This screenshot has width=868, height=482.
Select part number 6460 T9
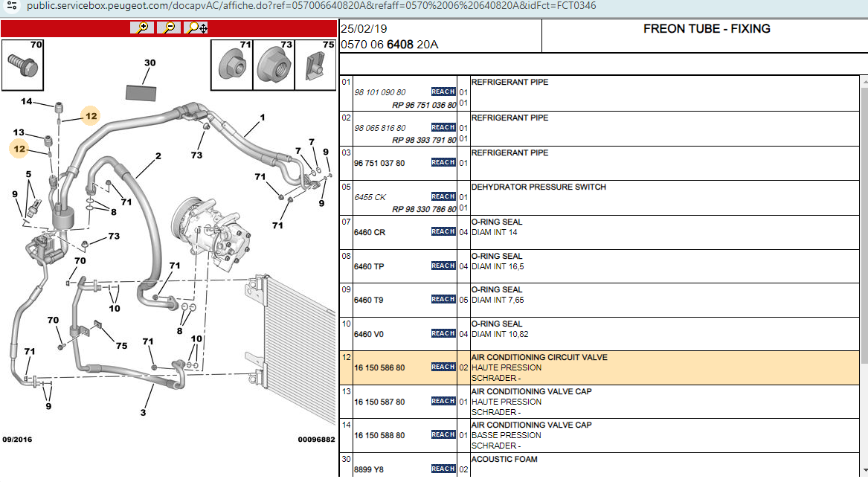coord(368,300)
